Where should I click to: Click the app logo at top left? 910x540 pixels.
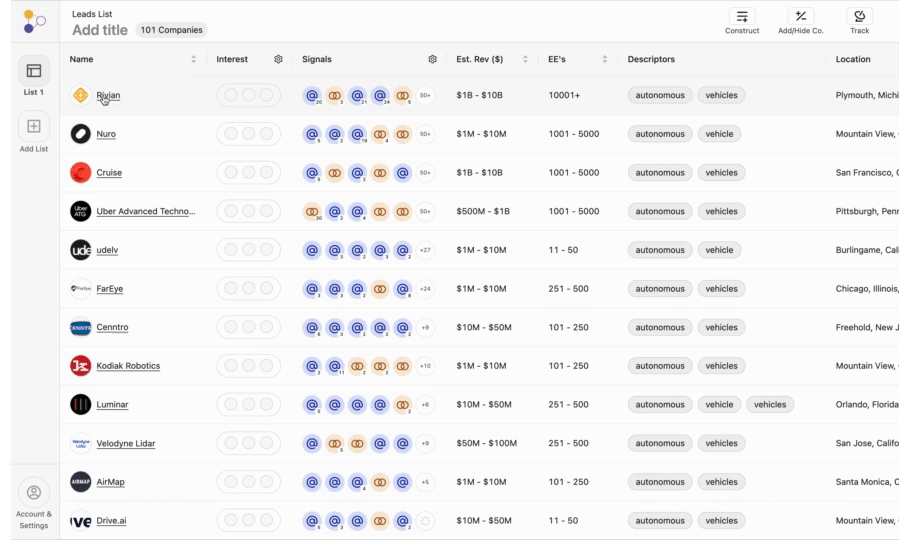pos(34,21)
